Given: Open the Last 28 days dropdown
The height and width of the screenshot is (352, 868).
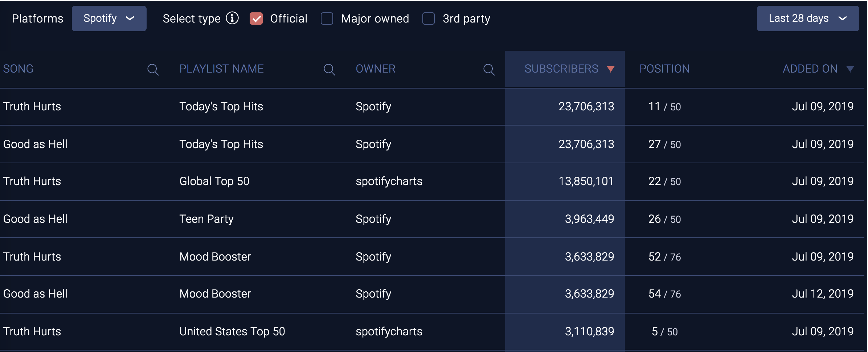Looking at the screenshot, I should (x=808, y=19).
